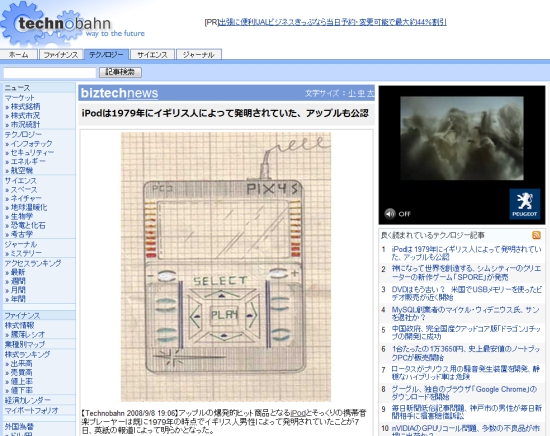
Task: Open ranked article 8 about Google Chrome
Action: [464, 393]
